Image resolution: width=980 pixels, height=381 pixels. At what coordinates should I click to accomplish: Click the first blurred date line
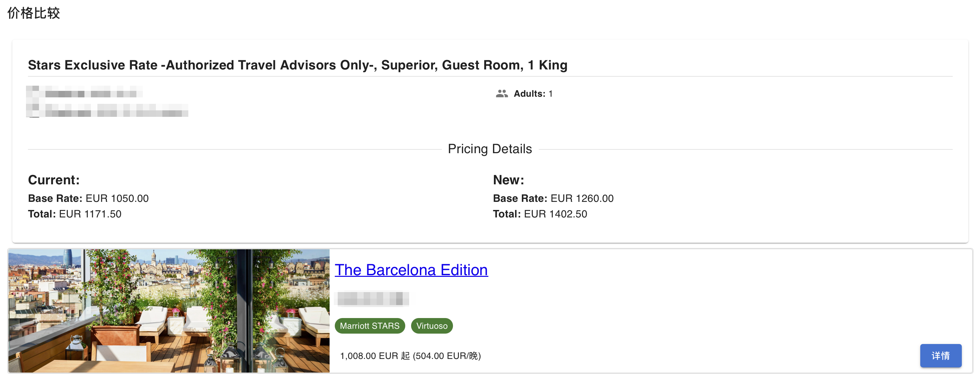(x=91, y=92)
